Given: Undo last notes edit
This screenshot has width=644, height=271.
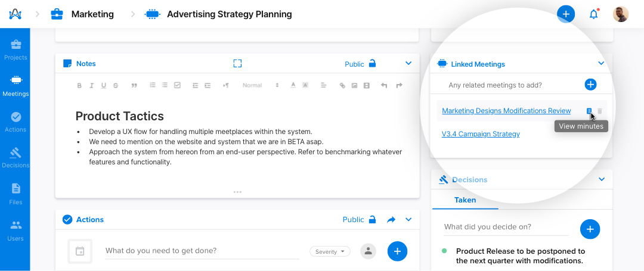Looking at the screenshot, I should pyautogui.click(x=384, y=85).
